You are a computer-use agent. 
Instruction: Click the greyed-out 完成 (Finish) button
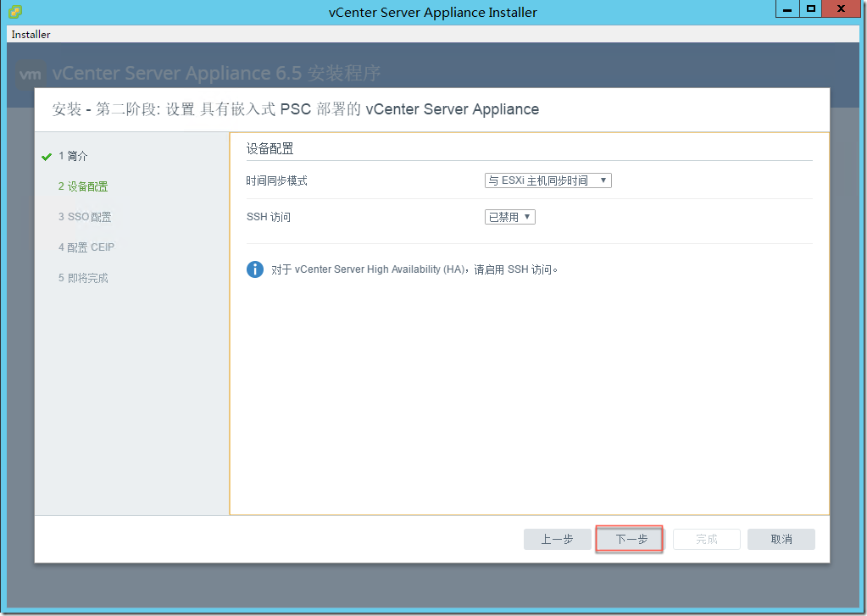tap(707, 539)
